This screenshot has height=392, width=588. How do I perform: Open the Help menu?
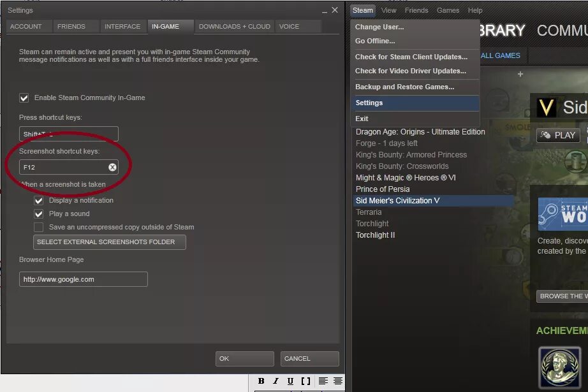click(x=474, y=10)
